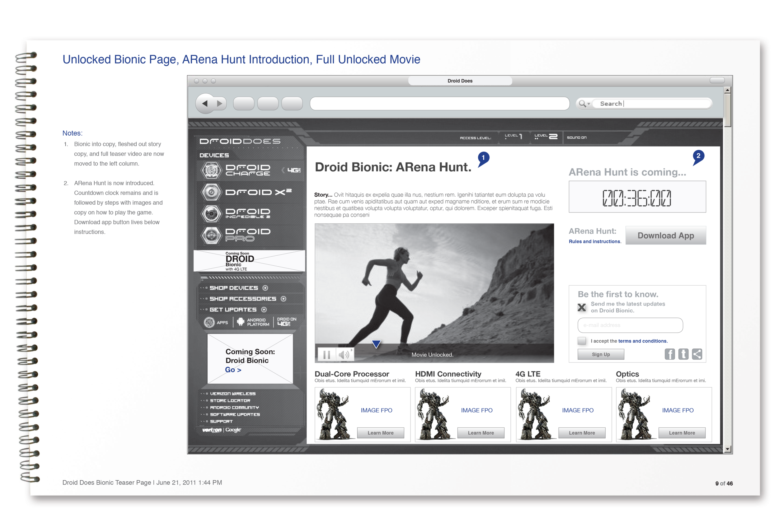Click the countdown clock display
The image size is (778, 532).
pos(637,197)
